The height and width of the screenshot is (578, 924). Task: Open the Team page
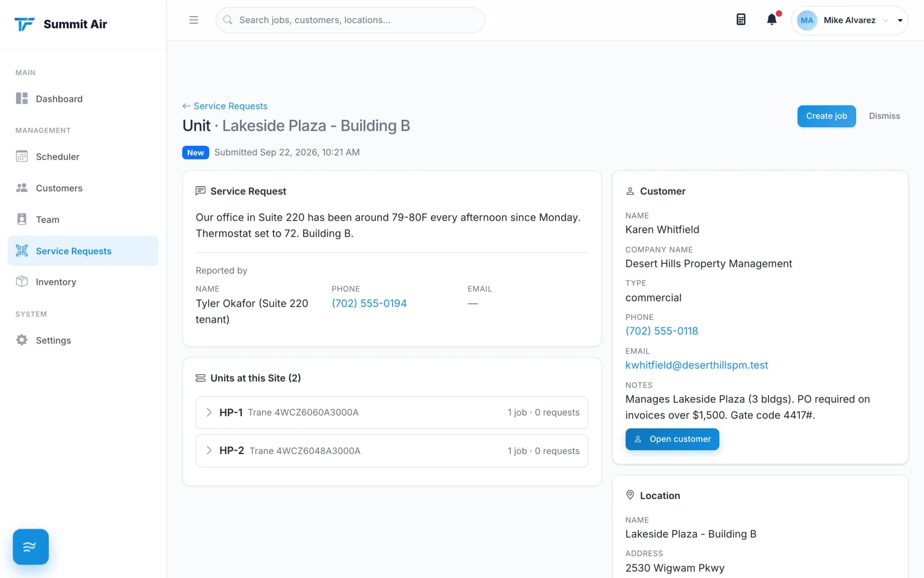(83, 219)
